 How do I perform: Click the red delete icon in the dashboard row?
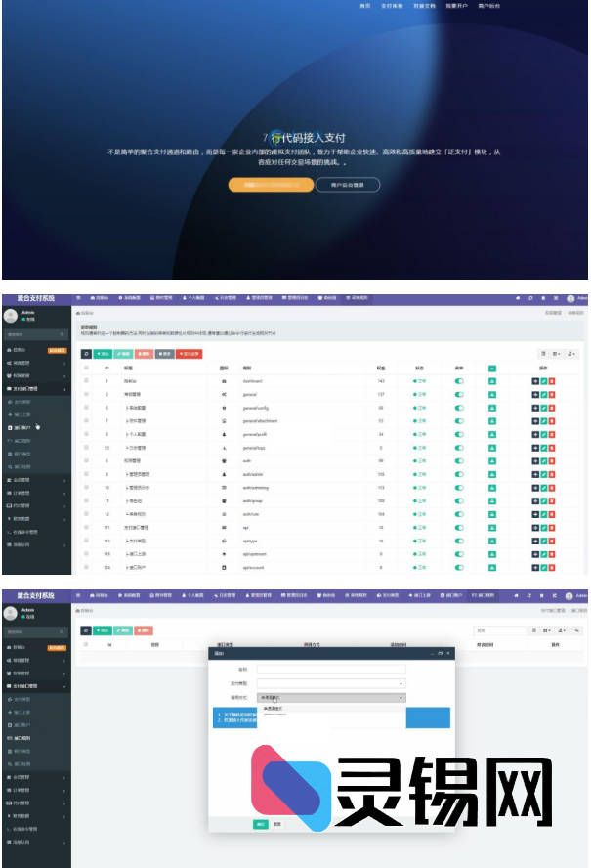point(551,380)
